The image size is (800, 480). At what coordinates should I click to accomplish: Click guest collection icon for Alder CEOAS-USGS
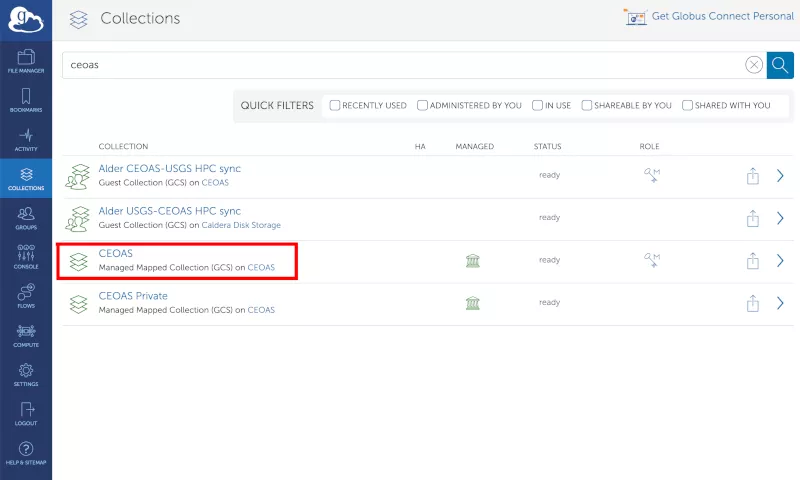78,176
